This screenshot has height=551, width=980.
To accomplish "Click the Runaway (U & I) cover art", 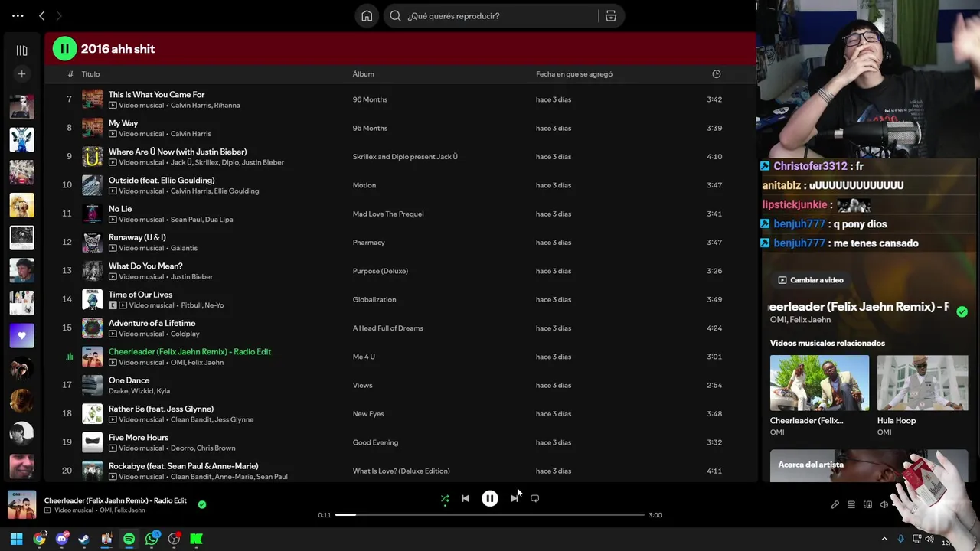I will [x=92, y=243].
